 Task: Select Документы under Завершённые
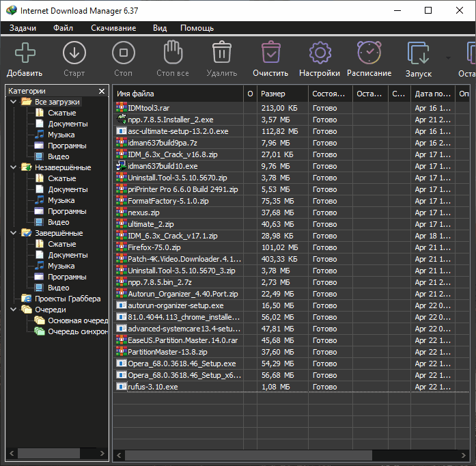[68, 255]
